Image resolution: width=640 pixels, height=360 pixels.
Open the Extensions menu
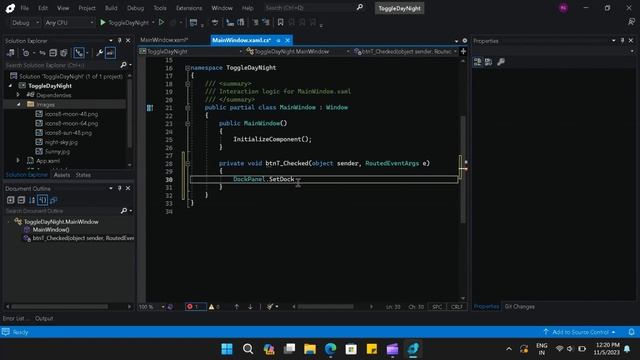(189, 8)
